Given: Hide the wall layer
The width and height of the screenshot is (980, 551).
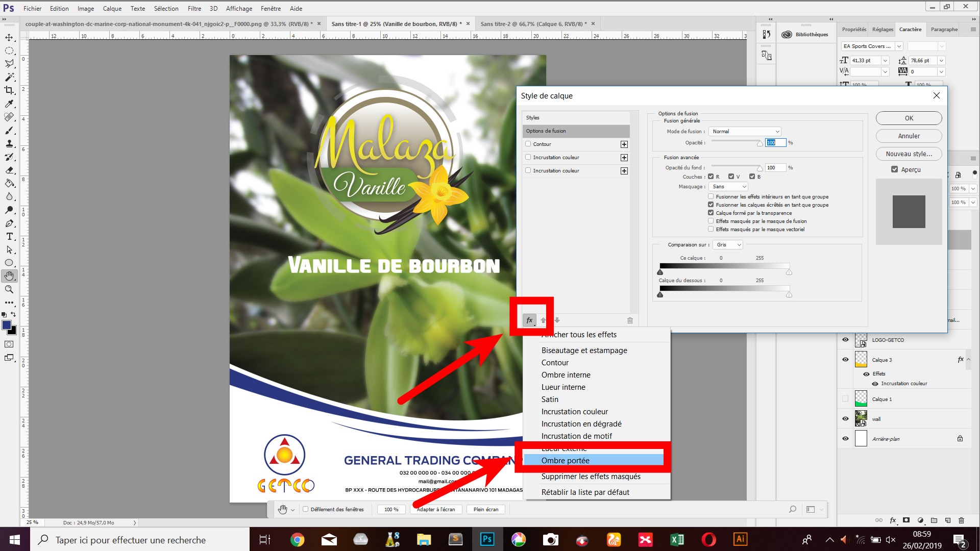Looking at the screenshot, I should tap(845, 419).
